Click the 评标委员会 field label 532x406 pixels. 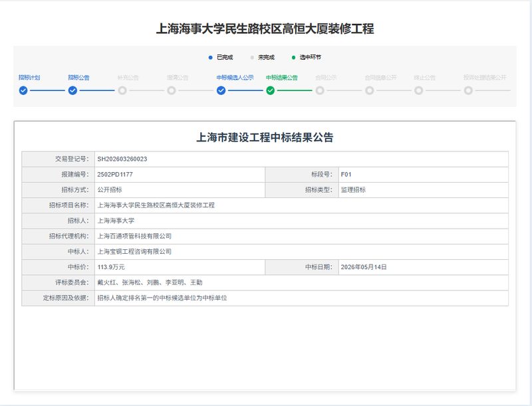tap(72, 282)
